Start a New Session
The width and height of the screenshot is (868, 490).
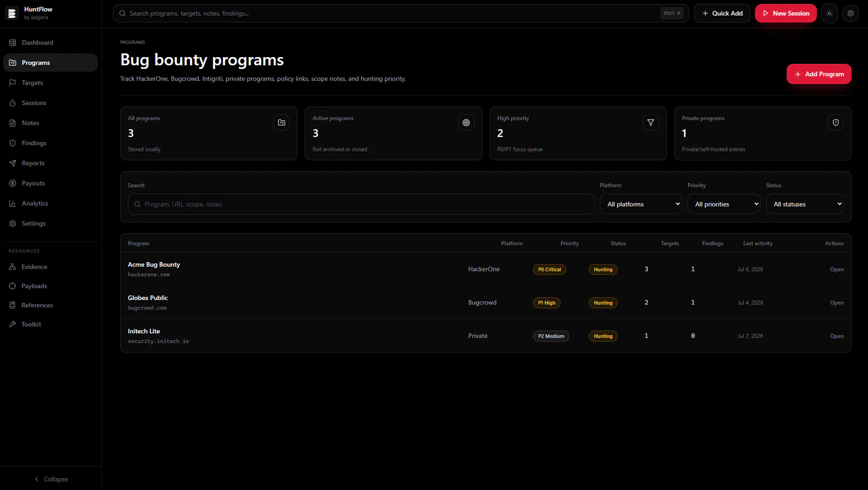click(x=786, y=13)
